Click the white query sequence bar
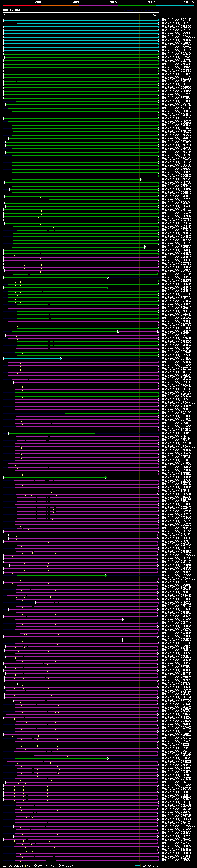 point(81,12)
